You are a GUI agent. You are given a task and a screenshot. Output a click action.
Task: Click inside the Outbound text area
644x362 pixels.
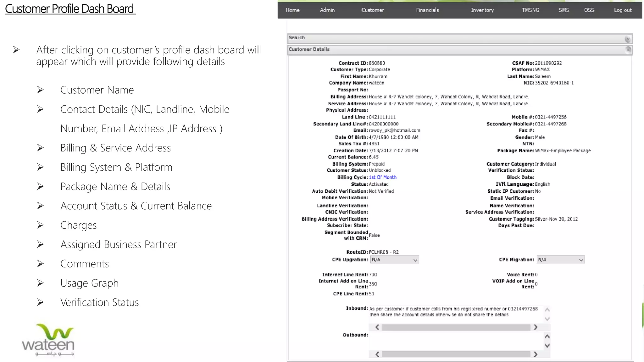[456, 341]
